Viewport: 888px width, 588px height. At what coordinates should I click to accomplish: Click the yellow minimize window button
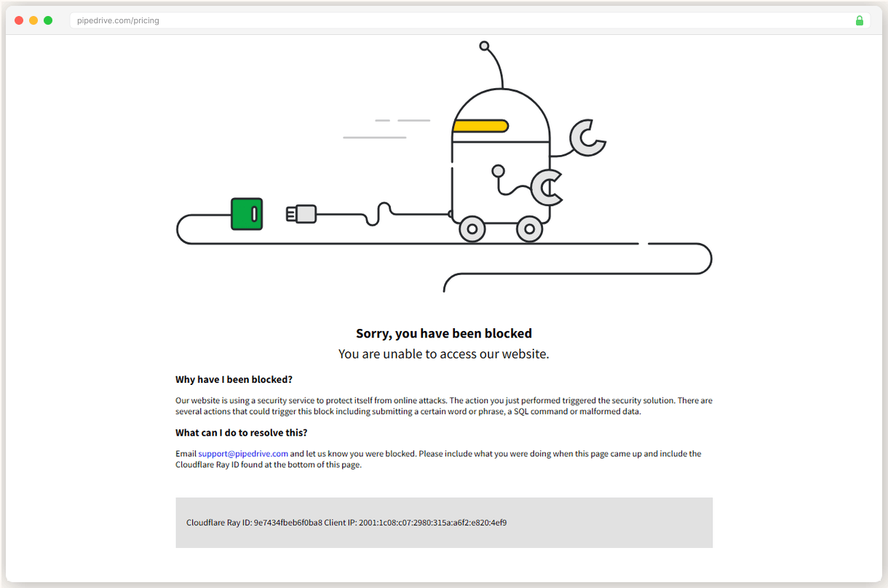coord(33,20)
